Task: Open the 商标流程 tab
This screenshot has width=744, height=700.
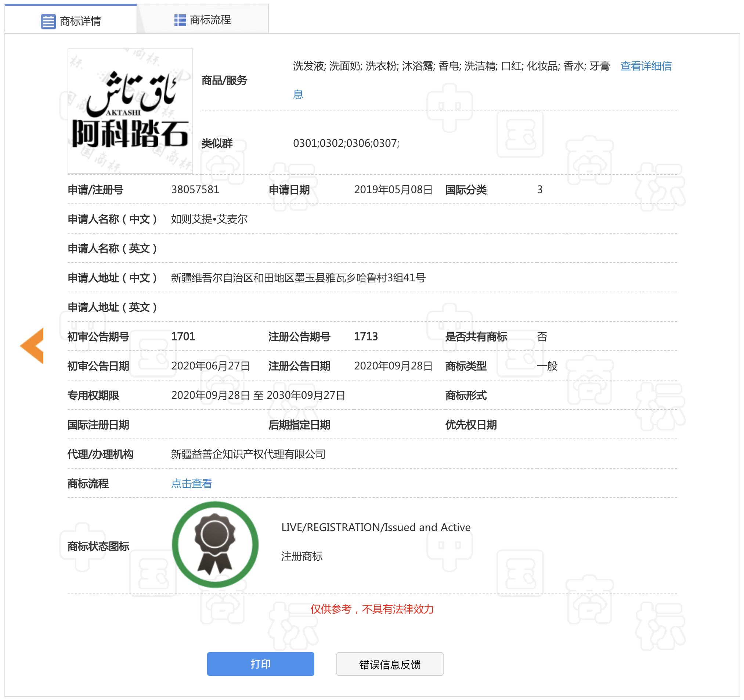Action: click(x=203, y=19)
